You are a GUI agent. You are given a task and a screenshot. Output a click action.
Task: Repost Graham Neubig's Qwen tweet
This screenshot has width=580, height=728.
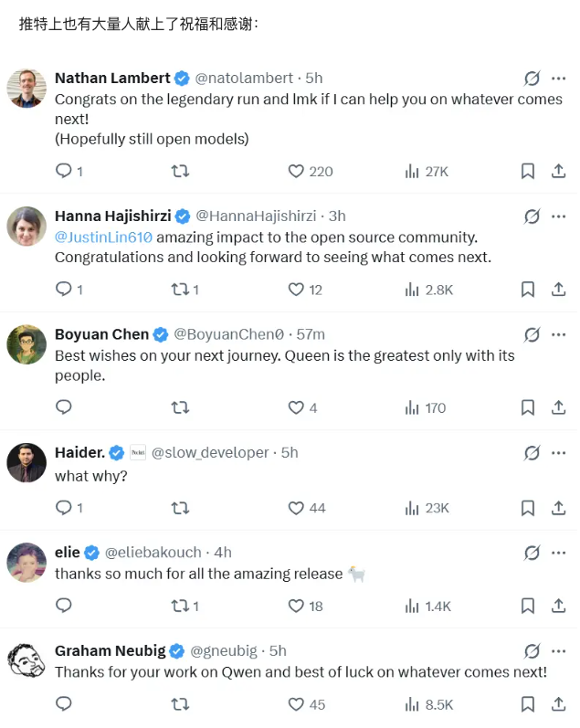(181, 704)
